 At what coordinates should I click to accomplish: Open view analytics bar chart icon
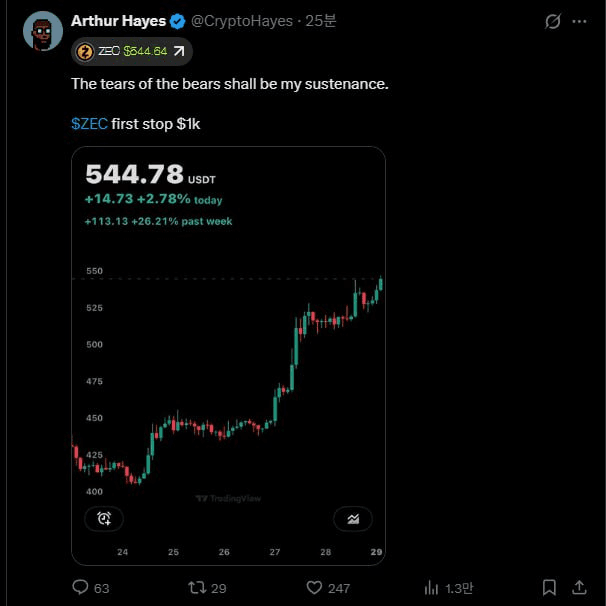(432, 588)
